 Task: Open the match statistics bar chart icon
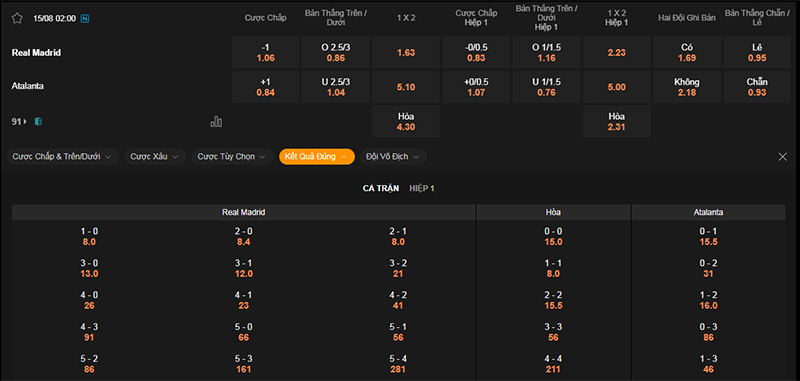[x=216, y=121]
